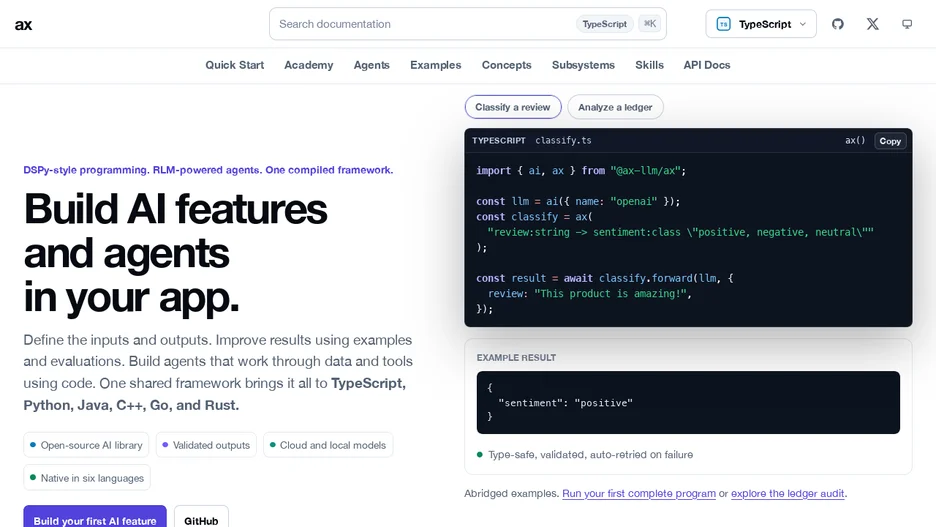This screenshot has width=936, height=527.
Task: Open the Quick Start menu item
Action: [235, 65]
